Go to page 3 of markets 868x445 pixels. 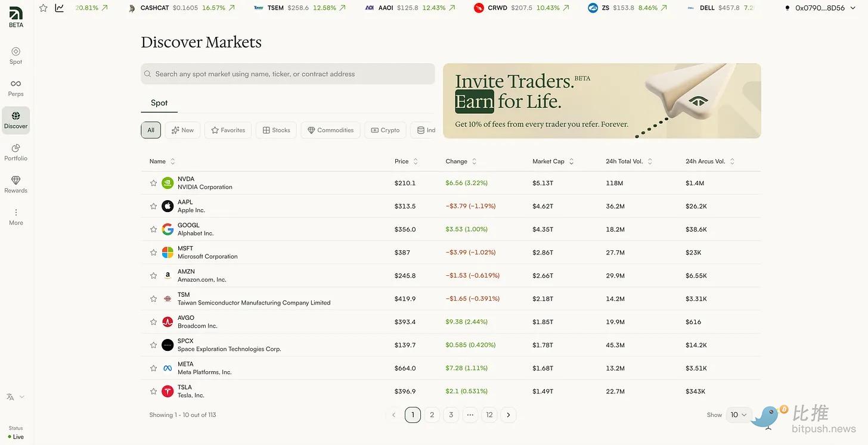(x=451, y=415)
